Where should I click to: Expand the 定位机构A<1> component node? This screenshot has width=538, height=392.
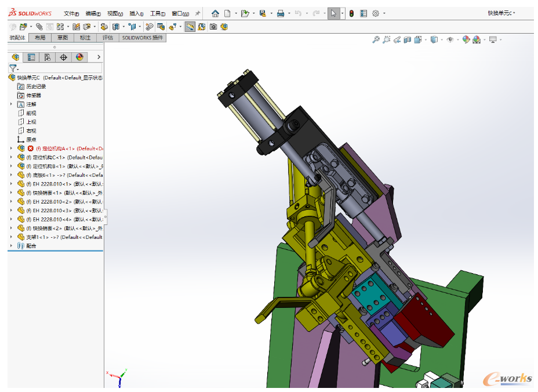(x=12, y=148)
